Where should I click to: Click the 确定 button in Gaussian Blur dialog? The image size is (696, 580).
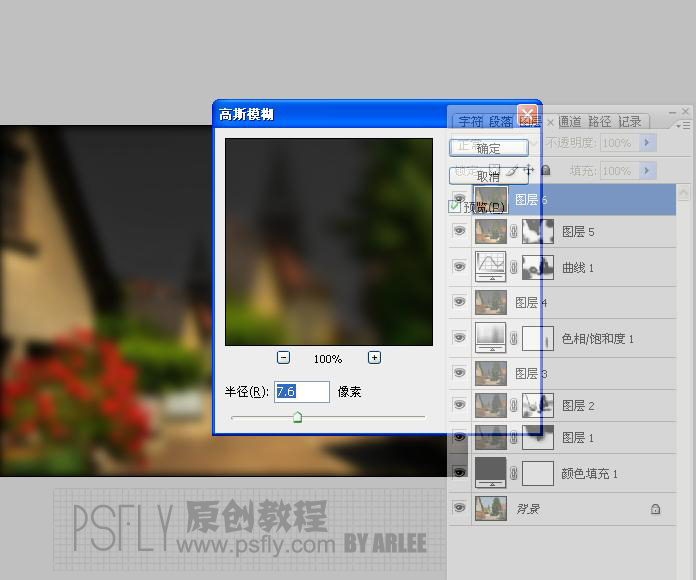[x=489, y=148]
